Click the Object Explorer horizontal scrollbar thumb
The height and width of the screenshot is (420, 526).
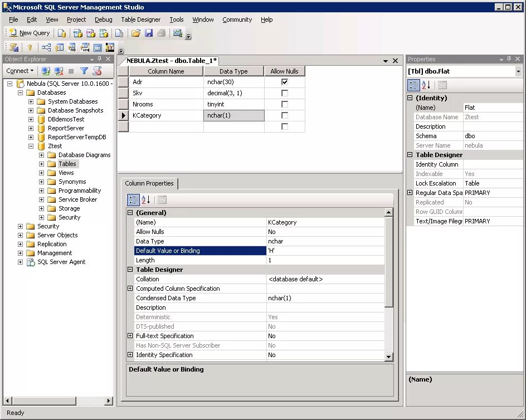point(44,401)
